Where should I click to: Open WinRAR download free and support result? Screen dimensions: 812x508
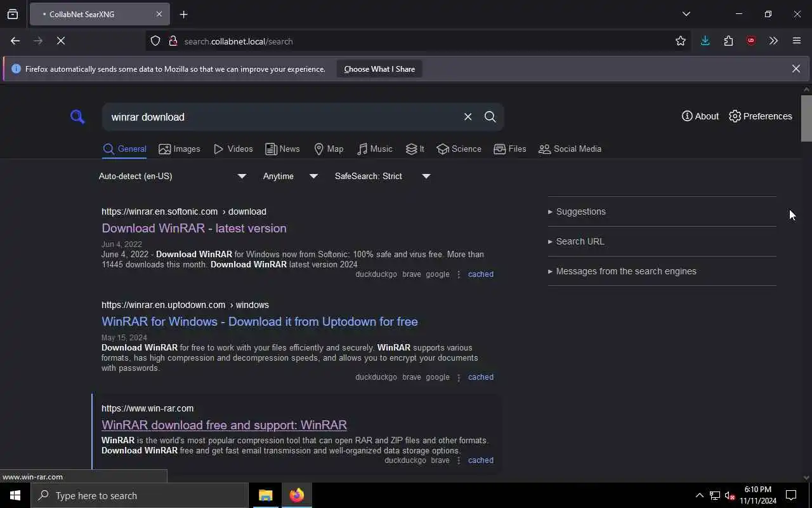224,425
